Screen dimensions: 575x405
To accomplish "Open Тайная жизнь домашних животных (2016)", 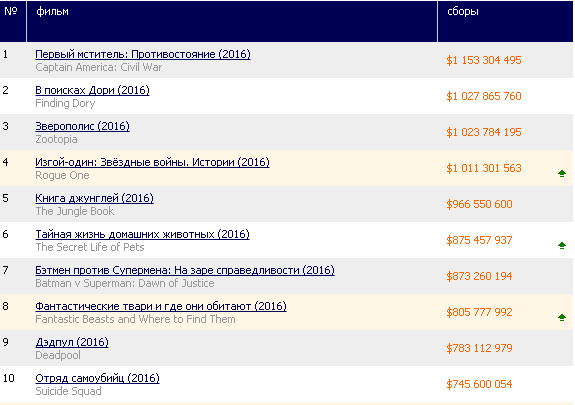I will coord(142,234).
